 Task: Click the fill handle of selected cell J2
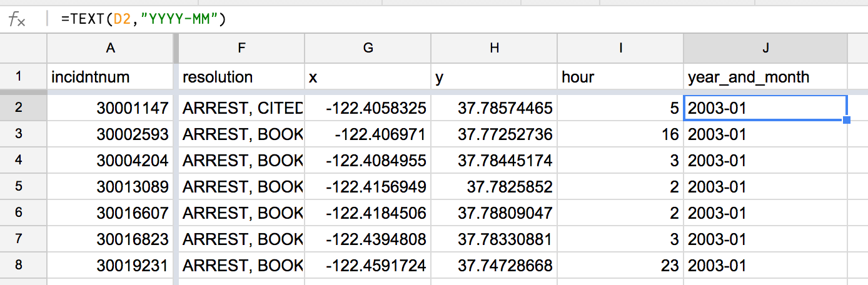coord(847,120)
